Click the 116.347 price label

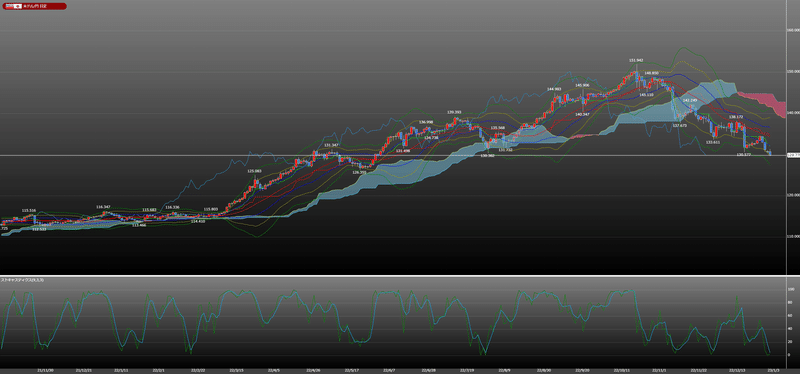point(103,207)
